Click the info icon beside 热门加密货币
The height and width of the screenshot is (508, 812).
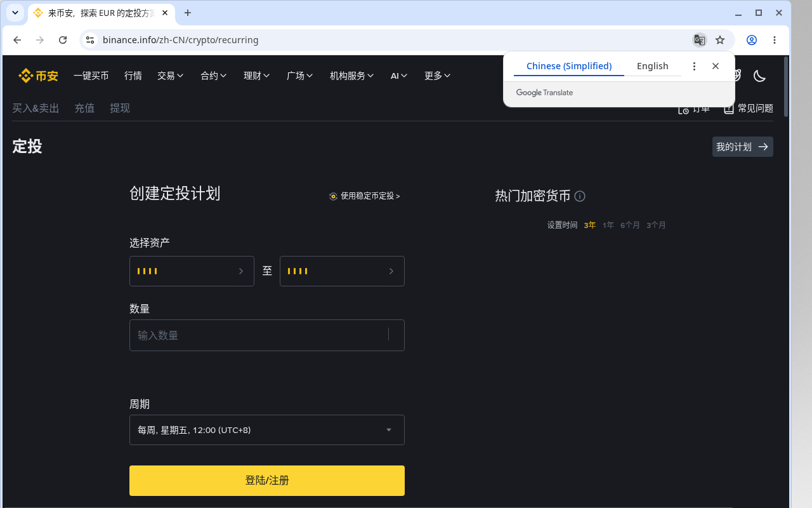click(x=580, y=196)
